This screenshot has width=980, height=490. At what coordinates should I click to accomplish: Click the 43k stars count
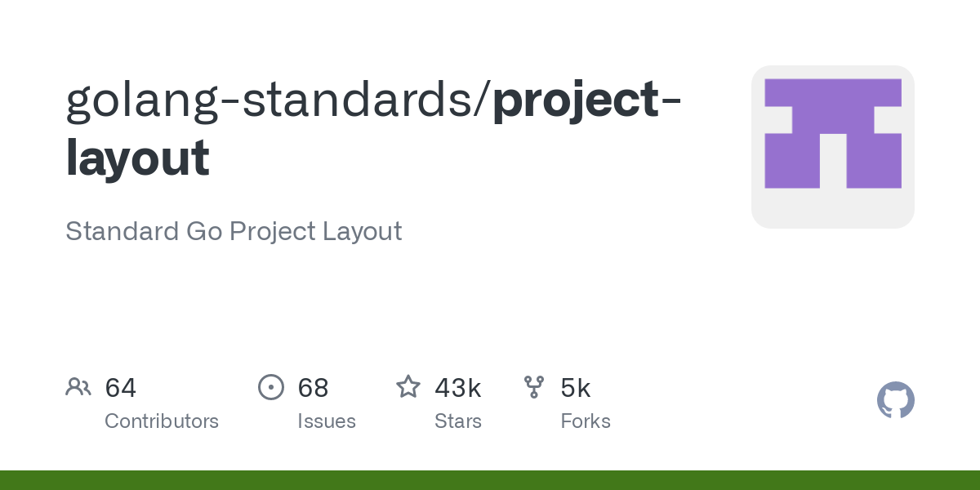(x=457, y=388)
